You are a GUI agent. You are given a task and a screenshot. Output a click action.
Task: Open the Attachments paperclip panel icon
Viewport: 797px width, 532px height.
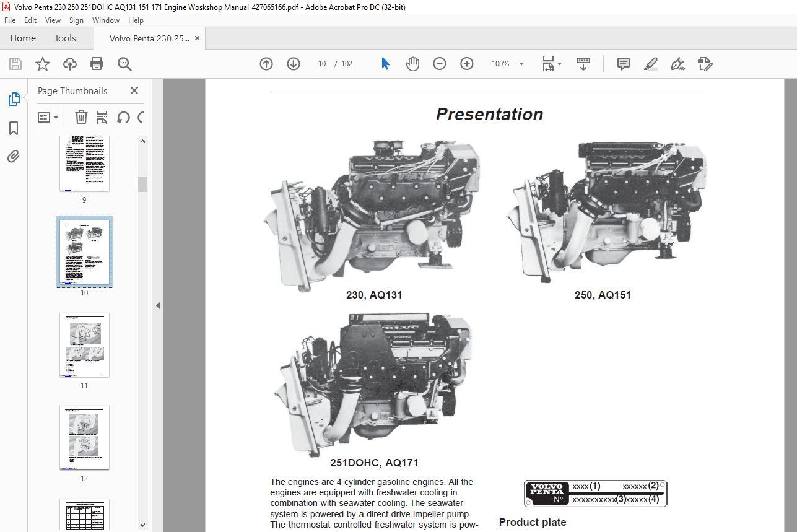point(14,156)
